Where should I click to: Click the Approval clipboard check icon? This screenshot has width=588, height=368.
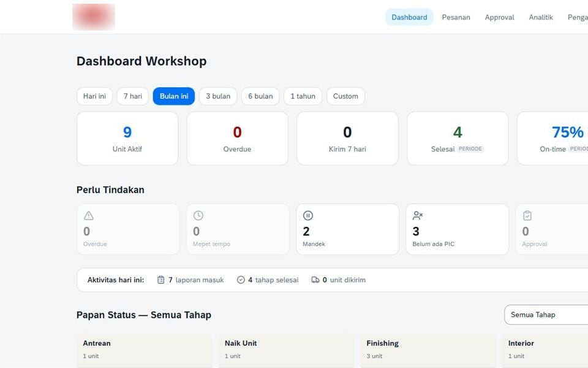point(527,215)
